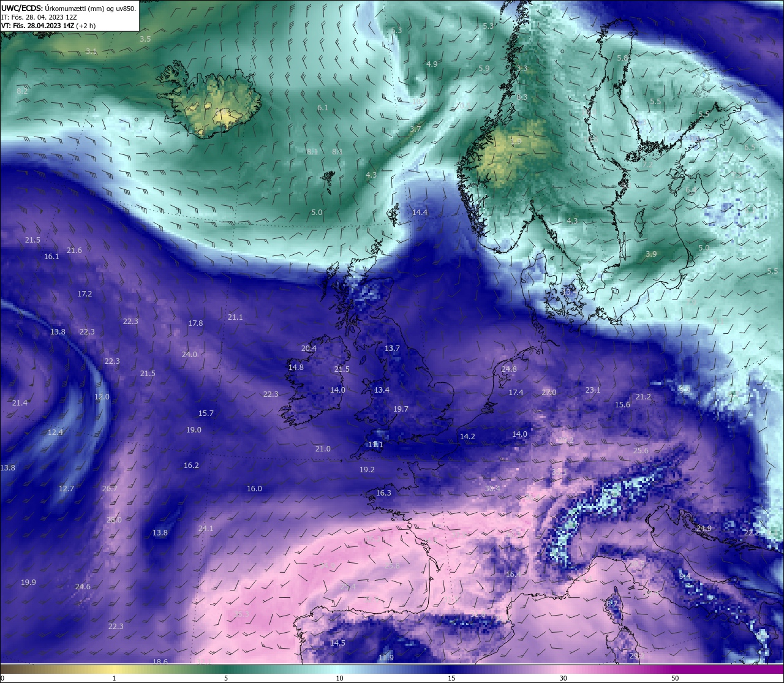Click the 27.0 value label
Image resolution: width=784 pixels, height=683 pixels.
tap(549, 393)
